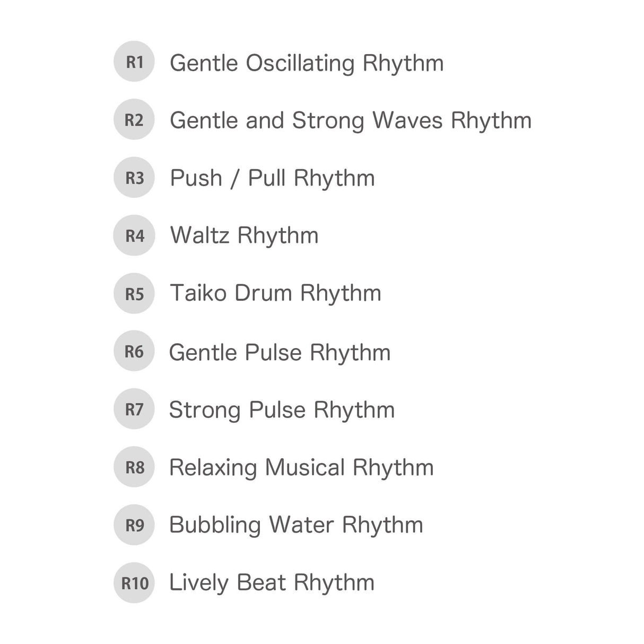
Task: Click the Push / Pull Rhythm text
Action: (272, 178)
